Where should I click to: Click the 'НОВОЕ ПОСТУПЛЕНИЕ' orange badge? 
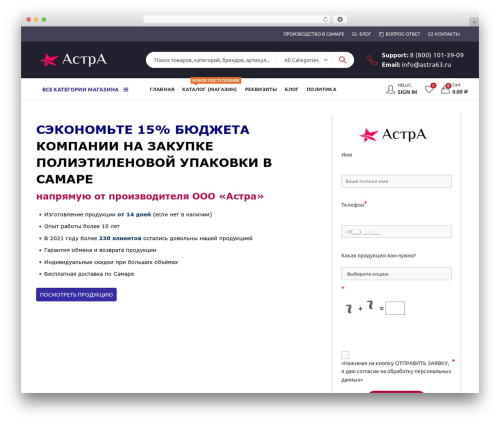216,80
